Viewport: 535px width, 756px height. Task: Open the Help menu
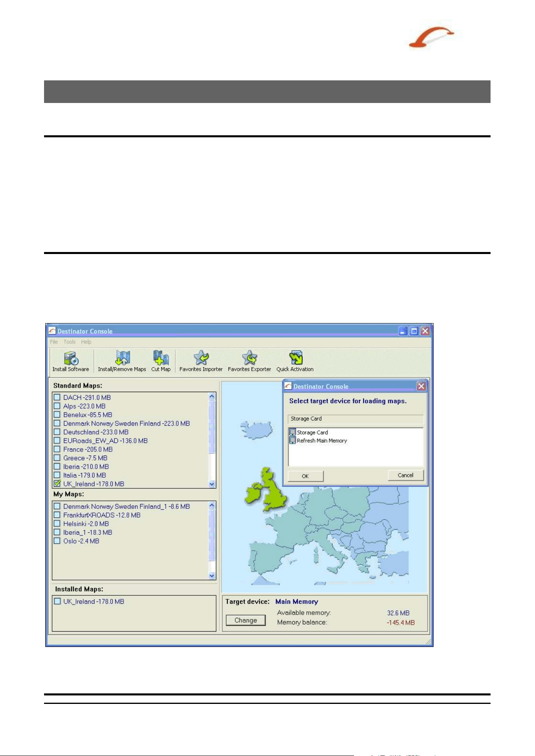pyautogui.click(x=86, y=342)
